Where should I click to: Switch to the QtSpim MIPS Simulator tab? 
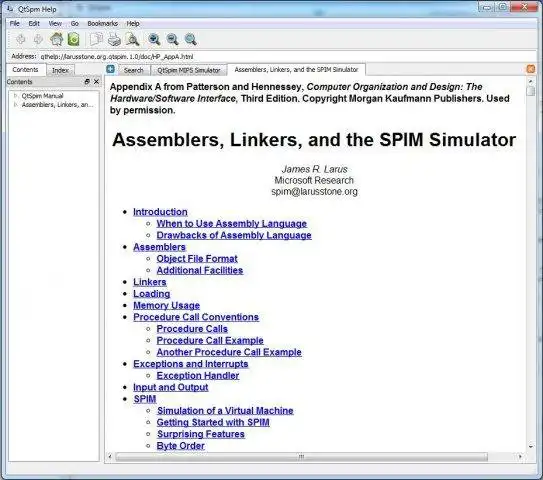(189, 70)
